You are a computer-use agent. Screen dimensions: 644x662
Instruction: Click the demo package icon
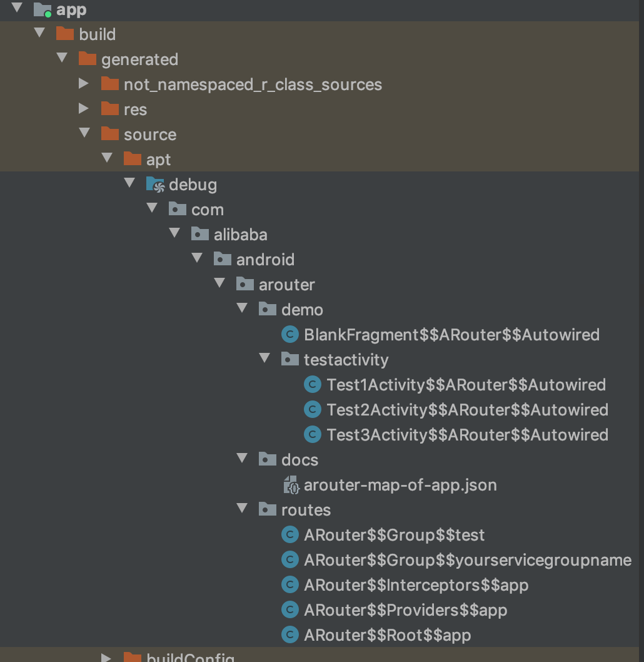coord(268,309)
